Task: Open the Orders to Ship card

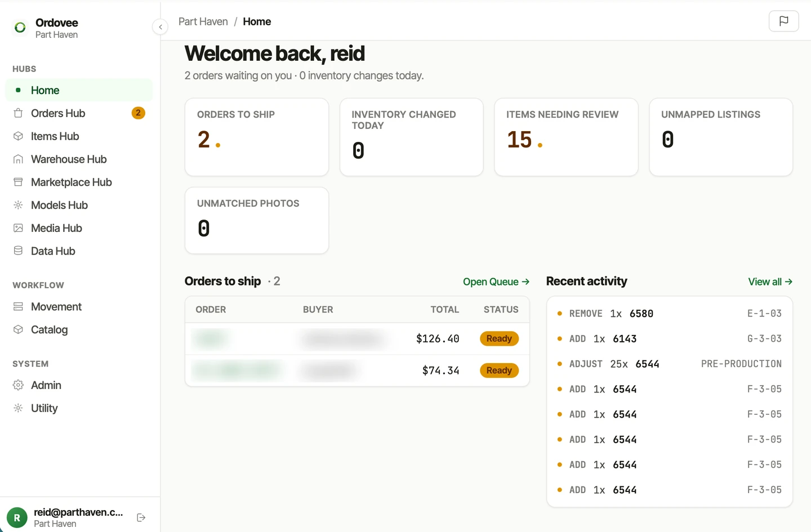Action: point(257,137)
